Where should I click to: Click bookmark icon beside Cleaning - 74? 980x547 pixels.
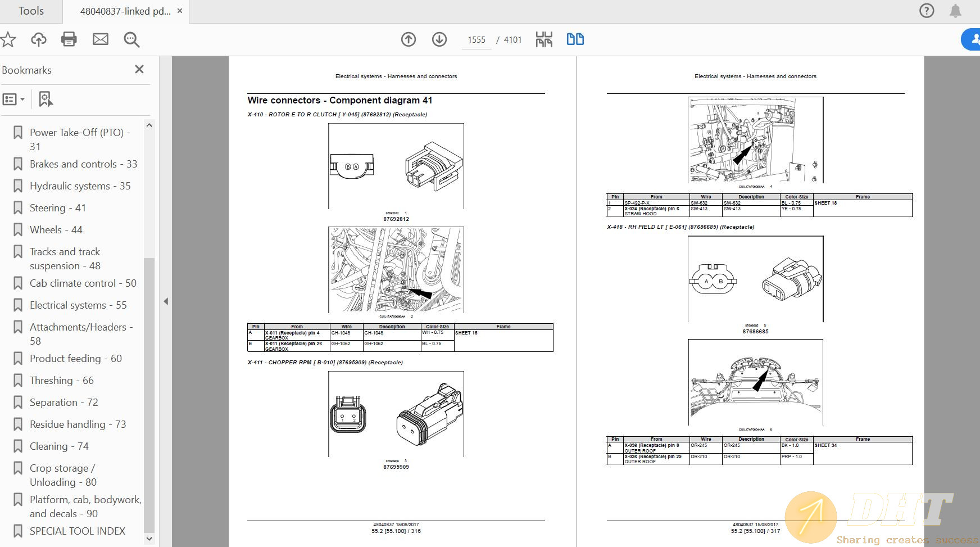coord(18,446)
